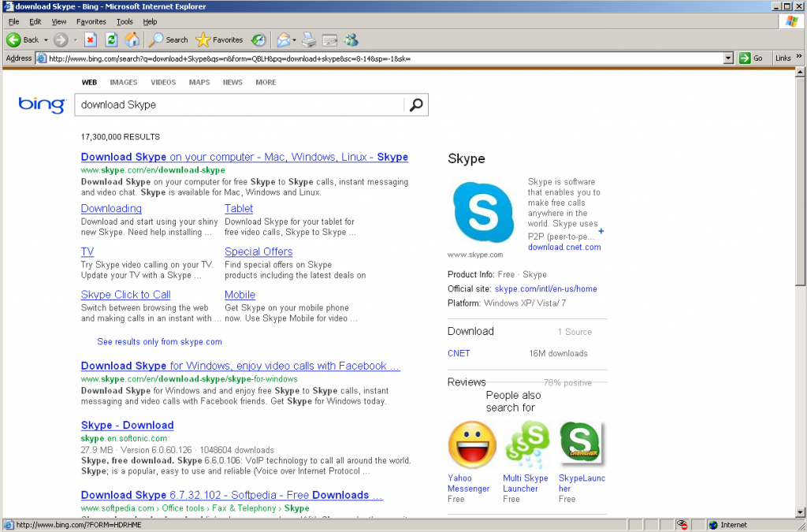This screenshot has height=532, width=807.
Task: Go to the Home page icon
Action: [x=132, y=39]
